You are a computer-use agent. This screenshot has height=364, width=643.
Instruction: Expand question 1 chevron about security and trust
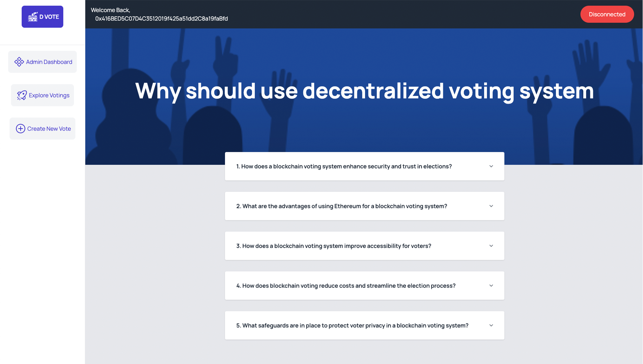click(x=491, y=166)
